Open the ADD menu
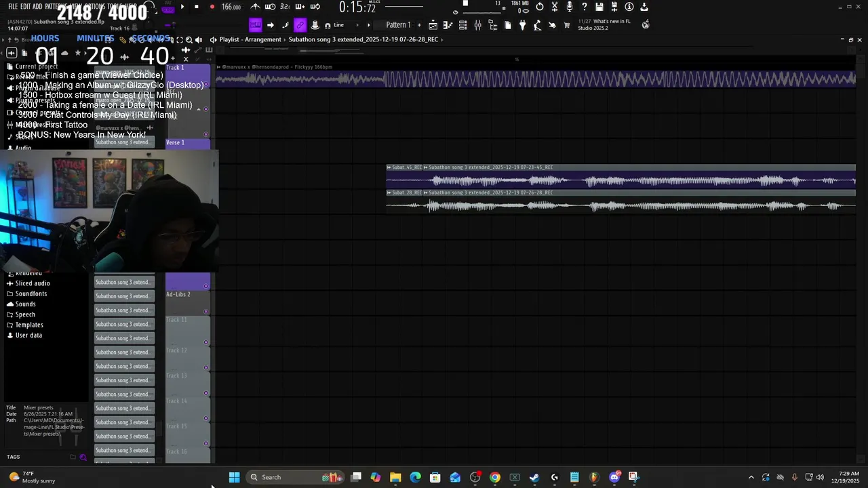 pyautogui.click(x=37, y=6)
